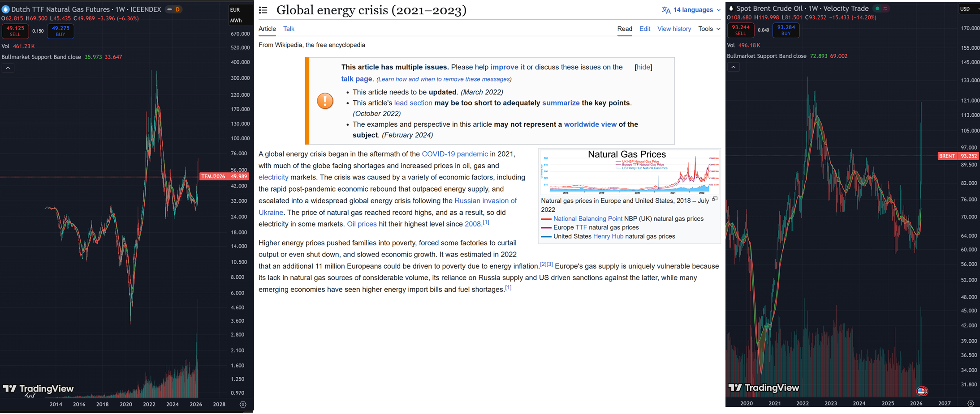980x414 pixels.
Task: Click the 93.244 SELL button on Brent chart
Action: point(741,30)
